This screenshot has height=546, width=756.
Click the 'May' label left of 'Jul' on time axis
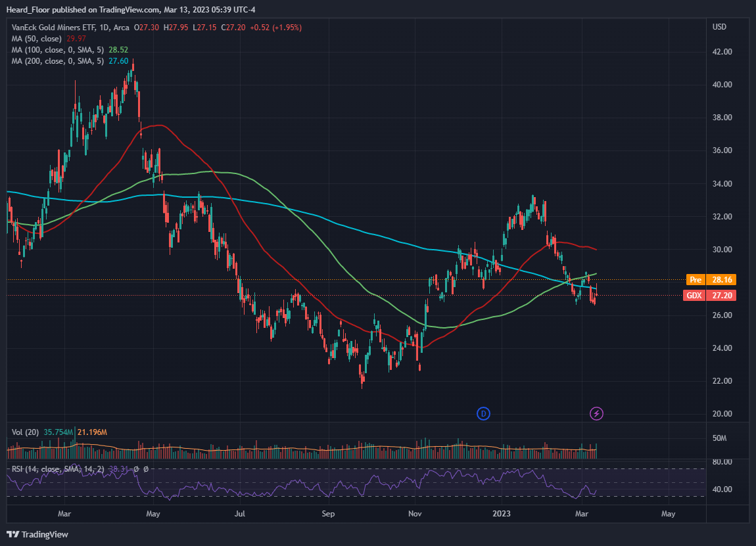click(x=153, y=514)
